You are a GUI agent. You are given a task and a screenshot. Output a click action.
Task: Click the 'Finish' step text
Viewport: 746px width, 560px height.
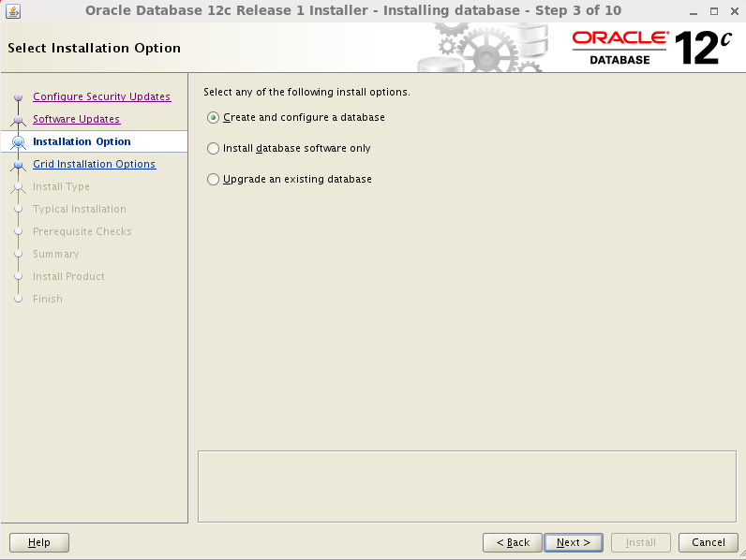click(x=48, y=299)
